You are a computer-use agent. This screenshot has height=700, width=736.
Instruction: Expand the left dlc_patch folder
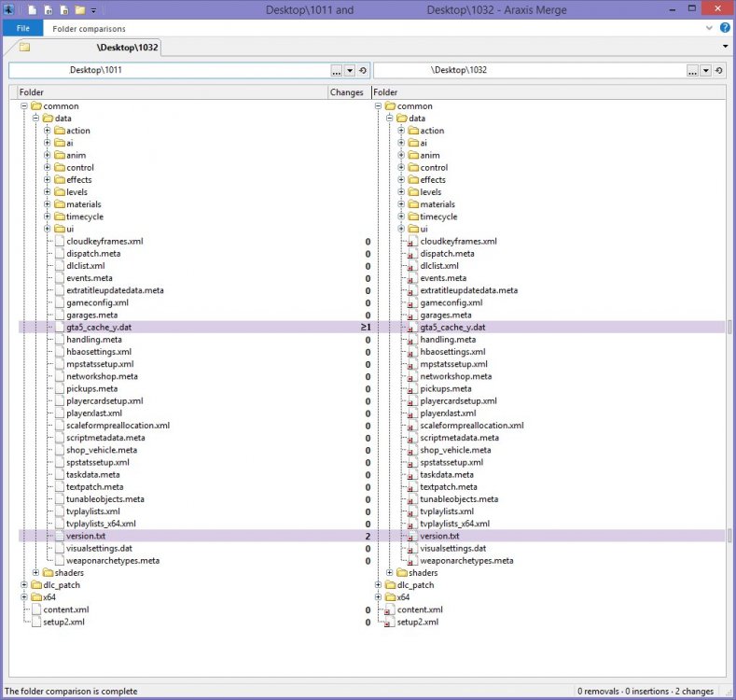point(24,585)
